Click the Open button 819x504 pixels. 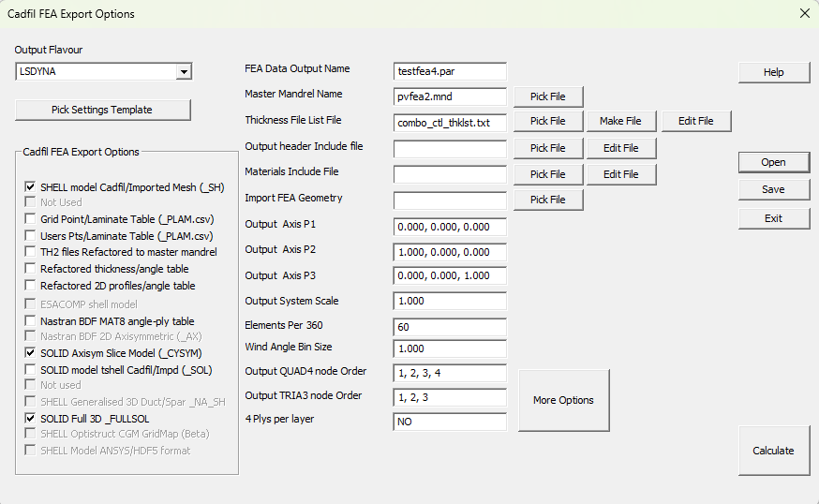pyautogui.click(x=774, y=162)
